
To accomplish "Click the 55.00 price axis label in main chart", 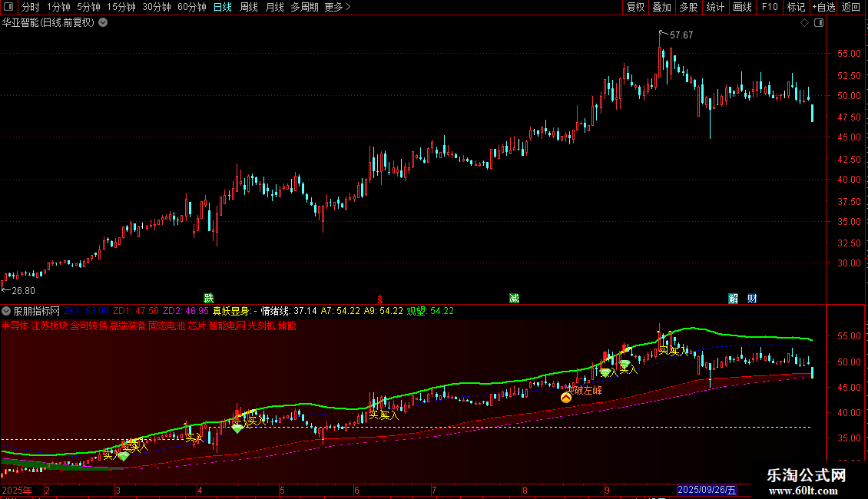I will click(849, 54).
